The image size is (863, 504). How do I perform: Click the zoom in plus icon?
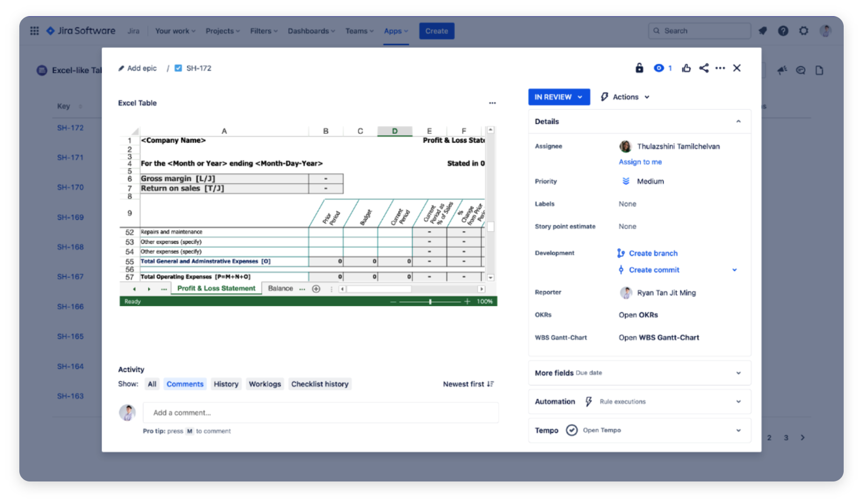tap(467, 301)
